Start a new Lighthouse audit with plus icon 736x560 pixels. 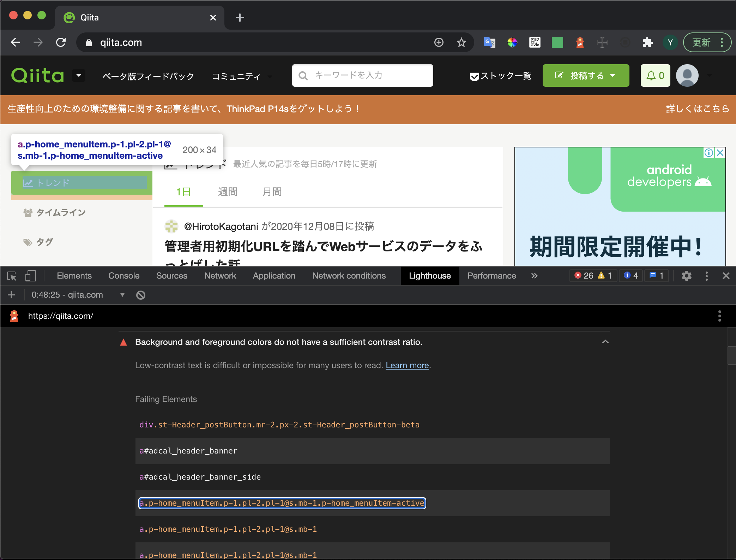(x=11, y=295)
